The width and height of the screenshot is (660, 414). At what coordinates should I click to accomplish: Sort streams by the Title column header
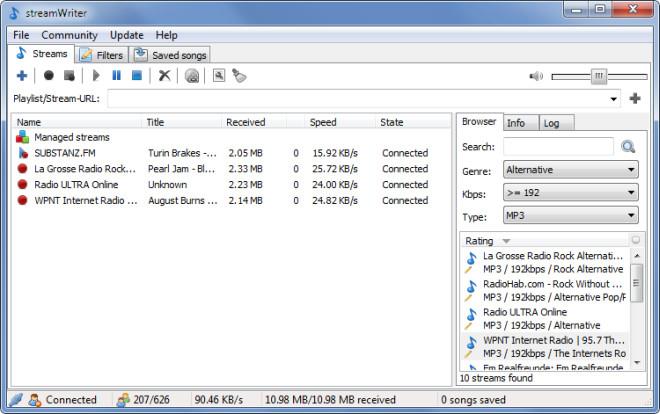182,122
